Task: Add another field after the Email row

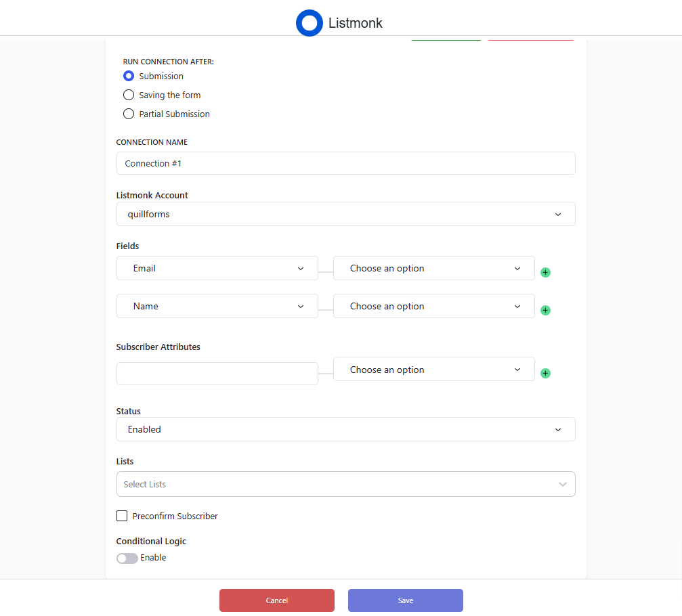Action: (x=545, y=273)
